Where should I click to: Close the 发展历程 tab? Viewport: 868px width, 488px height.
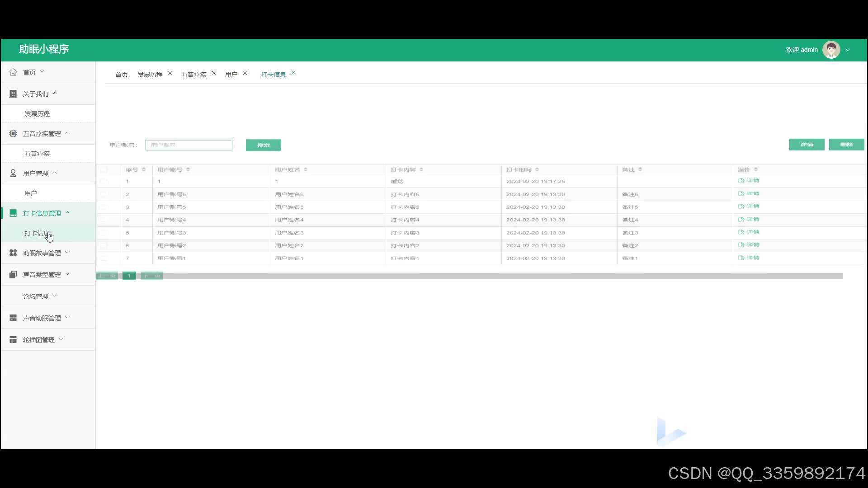170,73
